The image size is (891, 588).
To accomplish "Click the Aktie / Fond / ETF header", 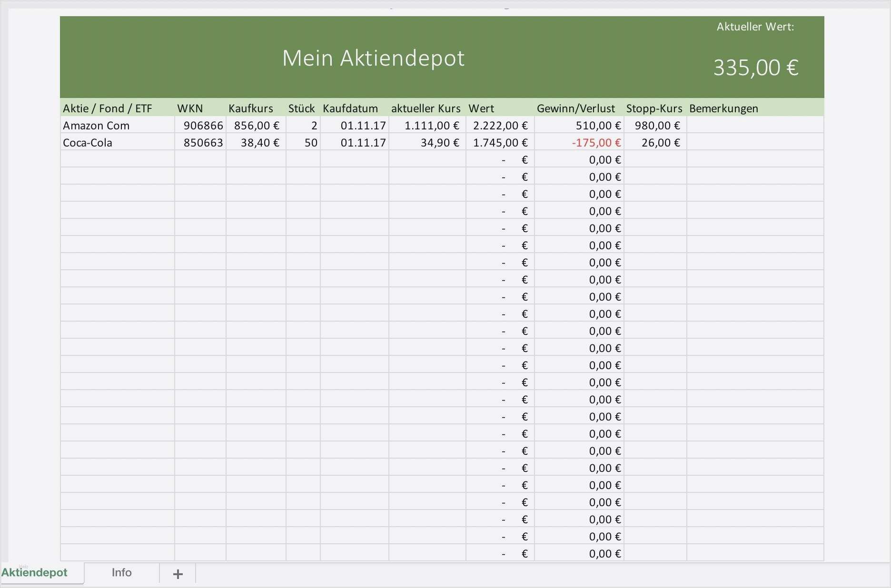I will coord(108,108).
